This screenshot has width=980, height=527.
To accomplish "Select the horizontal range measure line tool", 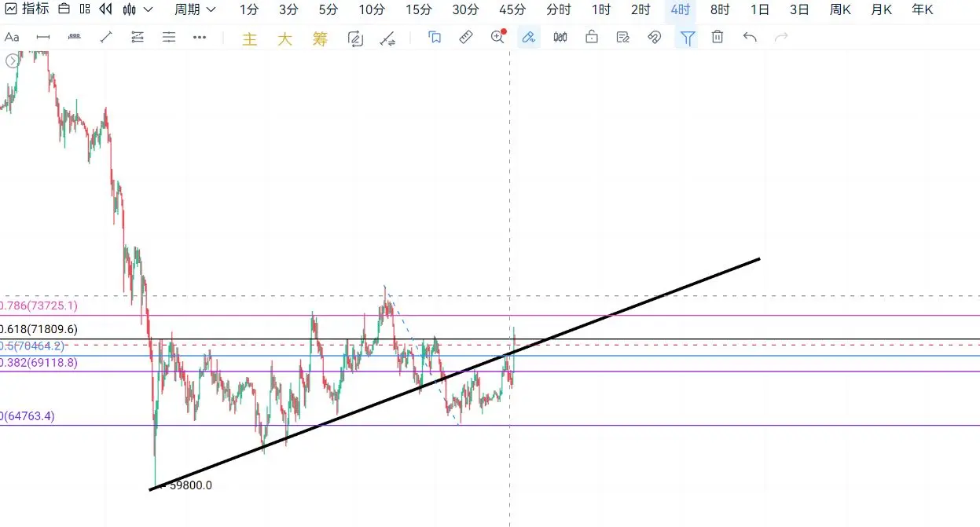I will tap(43, 37).
